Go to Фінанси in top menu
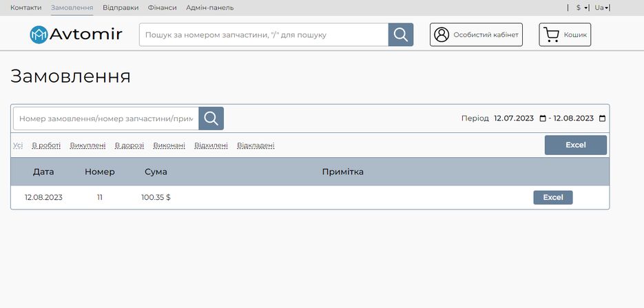This screenshot has width=644, height=308. [x=163, y=8]
